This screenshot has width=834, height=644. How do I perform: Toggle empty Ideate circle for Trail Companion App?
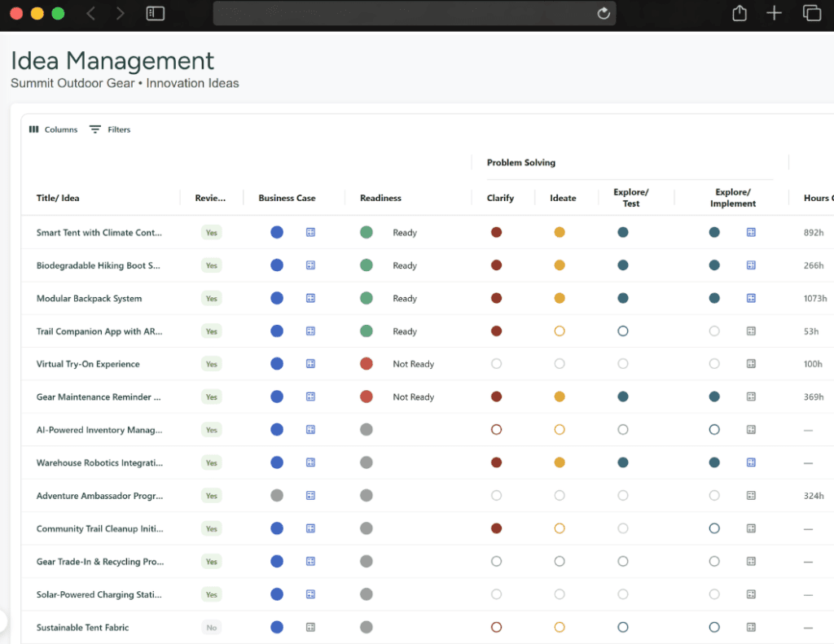click(x=560, y=331)
